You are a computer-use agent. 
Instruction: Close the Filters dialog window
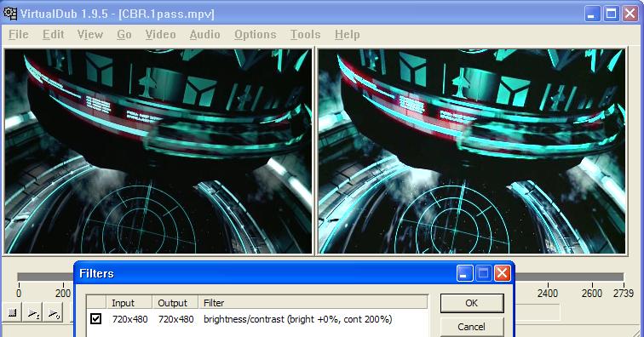pyautogui.click(x=502, y=273)
